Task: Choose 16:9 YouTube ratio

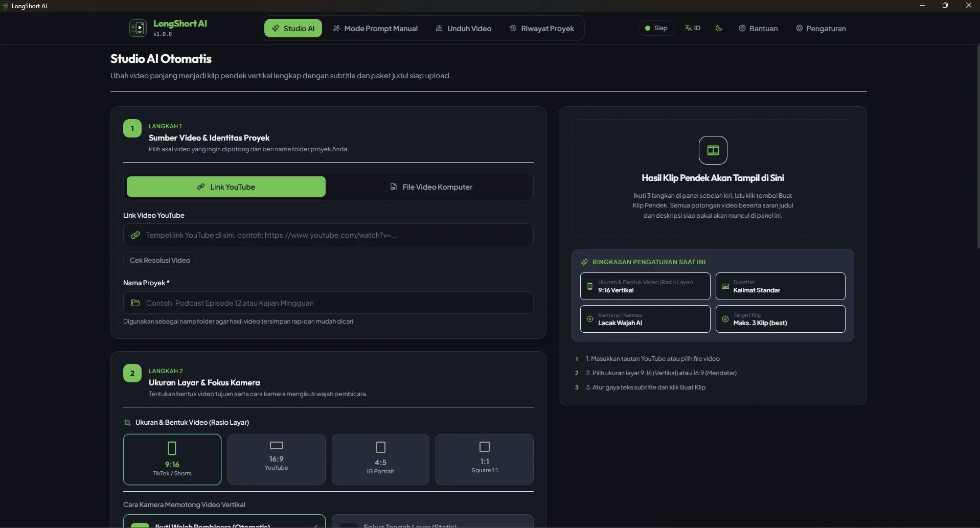Action: pyautogui.click(x=277, y=460)
